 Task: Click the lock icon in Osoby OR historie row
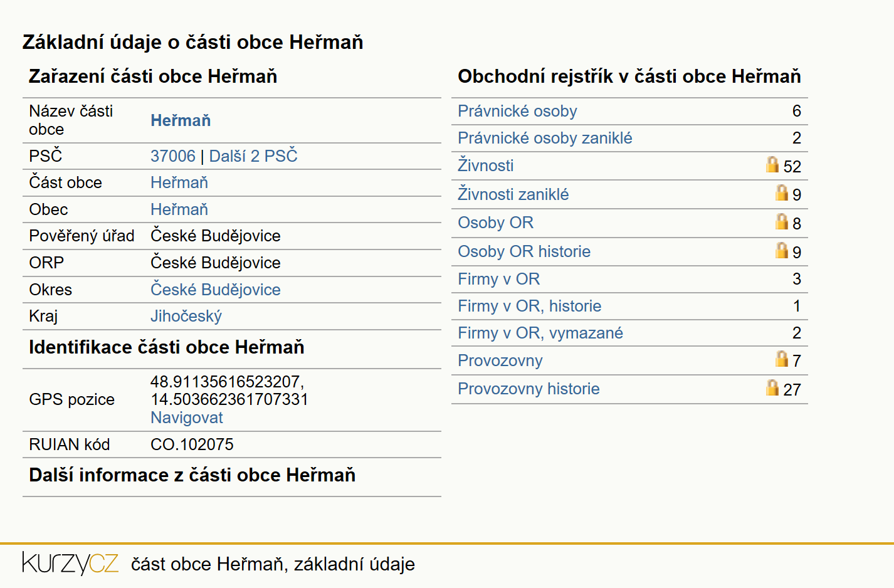pos(782,250)
